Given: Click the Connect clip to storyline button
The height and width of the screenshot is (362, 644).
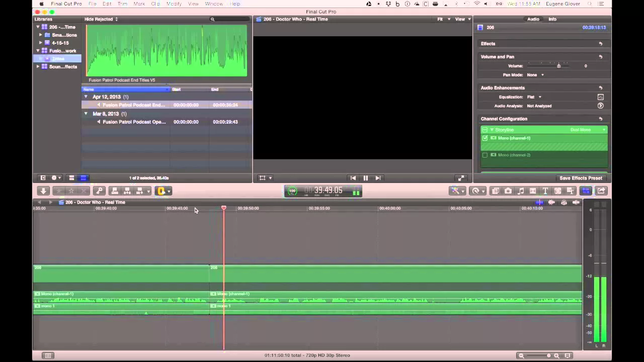Looking at the screenshot, I should 115,191.
